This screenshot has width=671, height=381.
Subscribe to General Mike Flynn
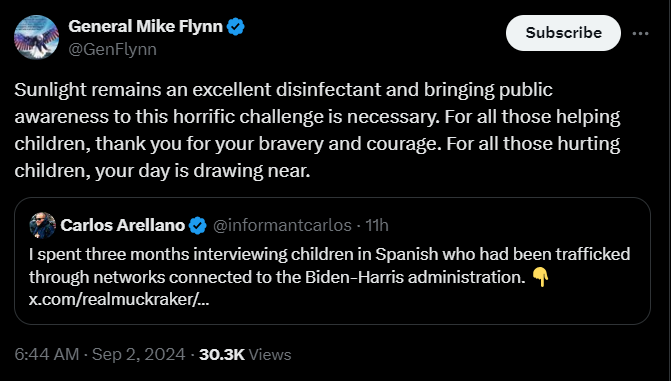click(563, 33)
